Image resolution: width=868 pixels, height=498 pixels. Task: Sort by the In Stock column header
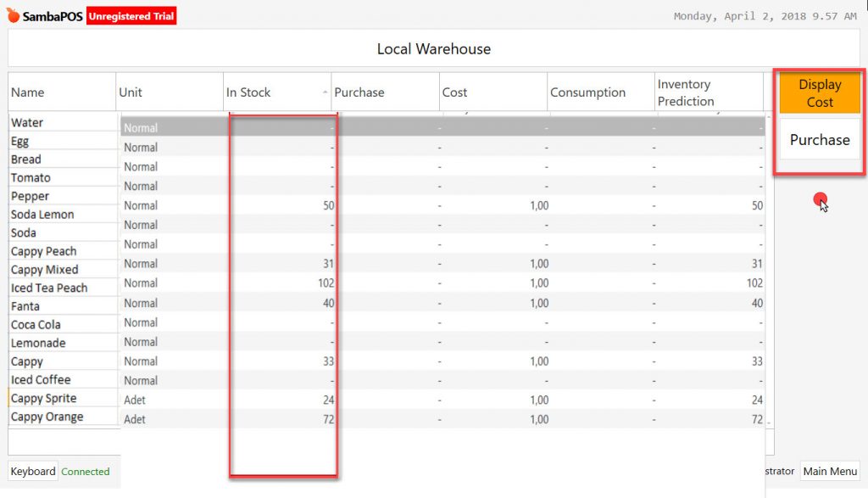point(277,92)
